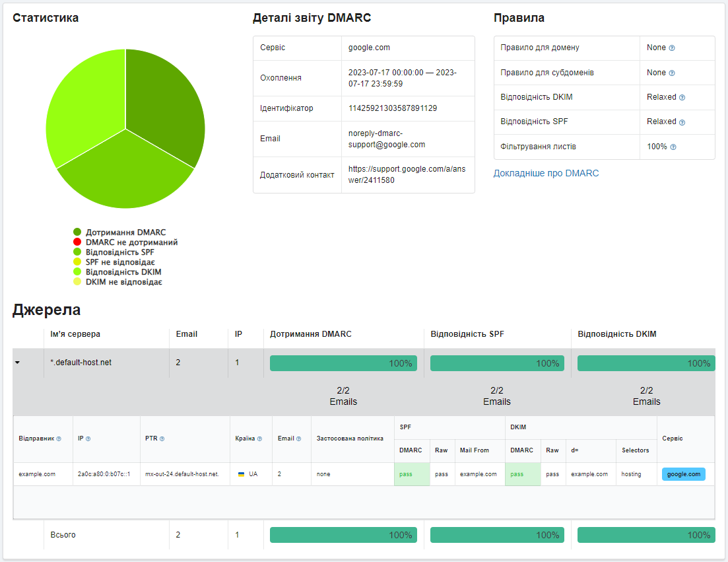Click help icon in PTR column header
Image resolution: width=728 pixels, height=562 pixels.
pyautogui.click(x=162, y=439)
